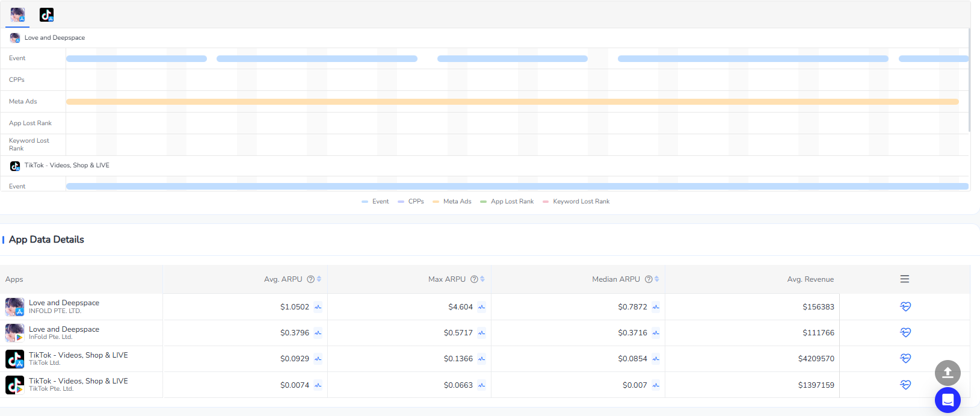Screen dimensions: 980x416
Task: Open Max ARPU trend chart for $4.604 value
Action: [x=481, y=307]
